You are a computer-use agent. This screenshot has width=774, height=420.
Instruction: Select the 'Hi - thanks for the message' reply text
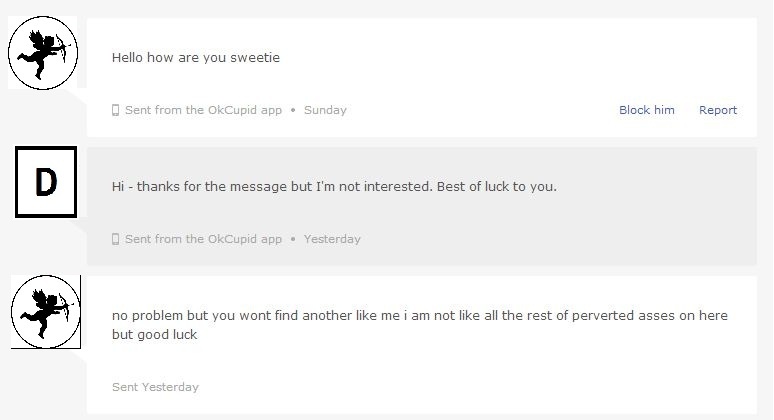[334, 187]
